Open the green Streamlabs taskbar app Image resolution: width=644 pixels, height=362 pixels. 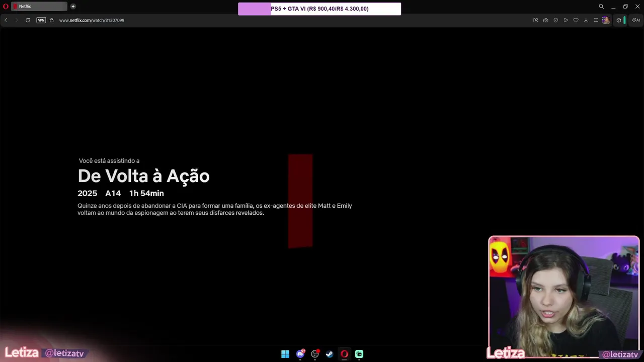click(x=359, y=354)
